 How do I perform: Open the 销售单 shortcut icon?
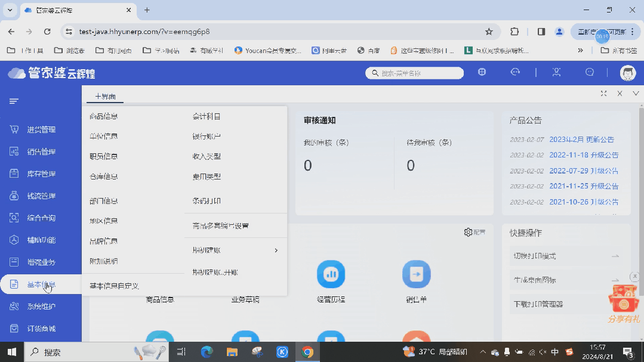pos(416,275)
